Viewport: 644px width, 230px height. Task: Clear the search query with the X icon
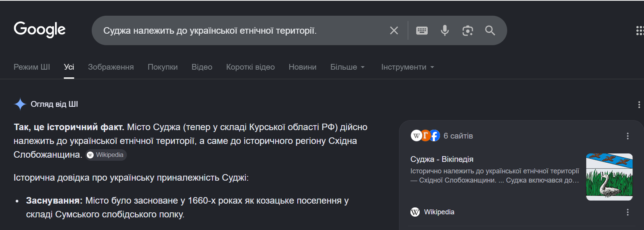[x=394, y=31]
